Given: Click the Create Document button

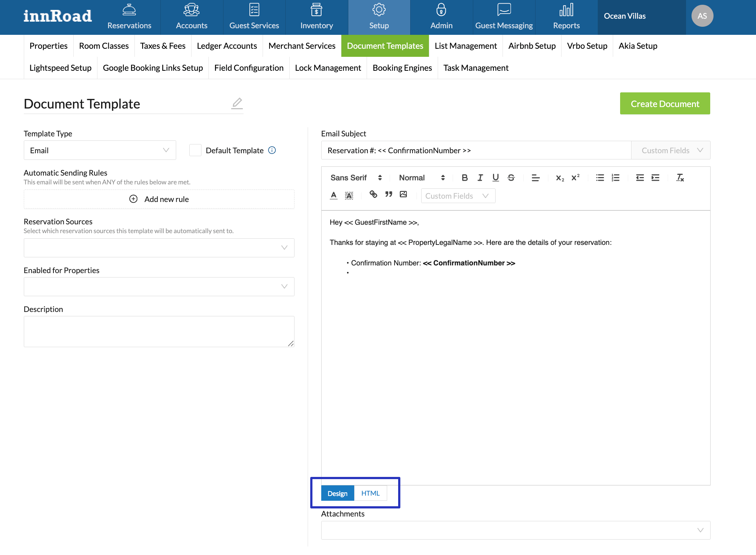Looking at the screenshot, I should pyautogui.click(x=665, y=104).
